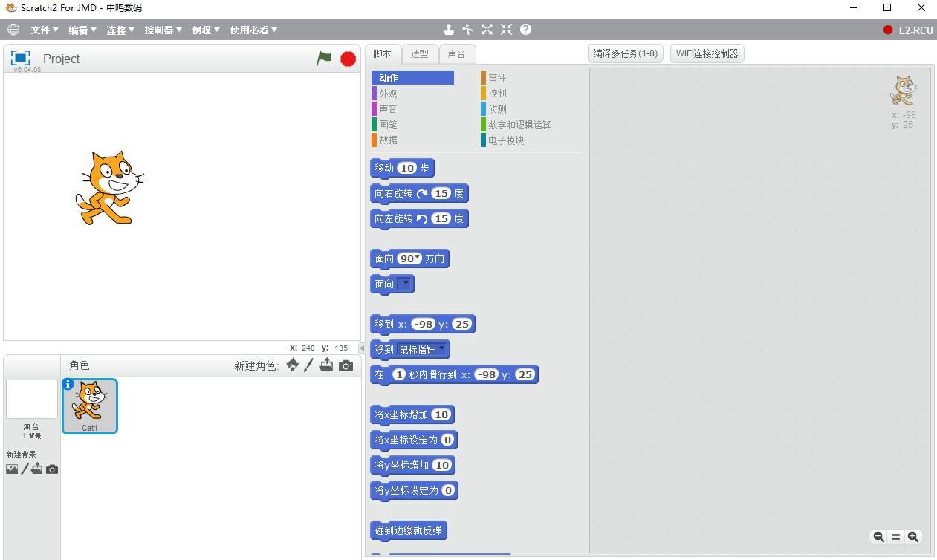Collapse the stage panel with divider arrow

[362, 348]
